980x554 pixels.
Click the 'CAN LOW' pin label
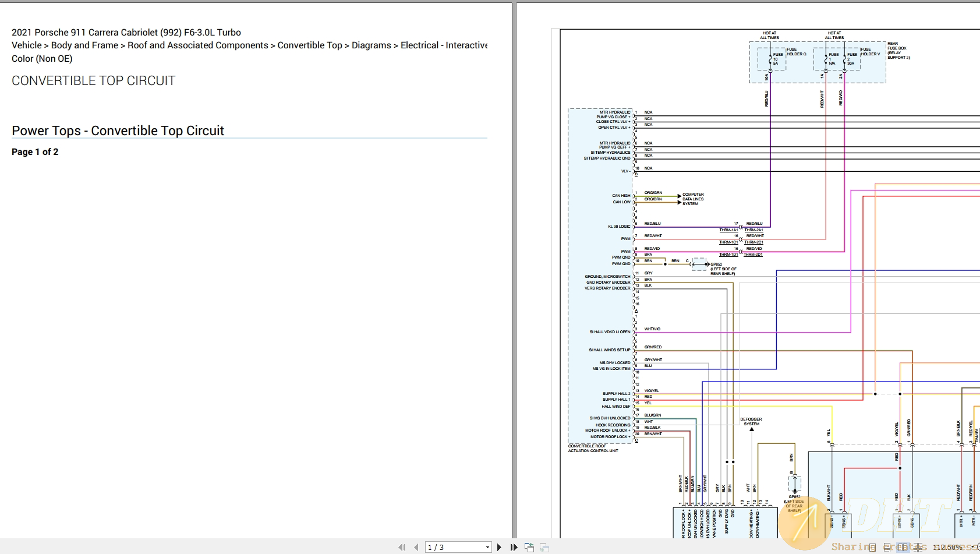click(x=621, y=202)
